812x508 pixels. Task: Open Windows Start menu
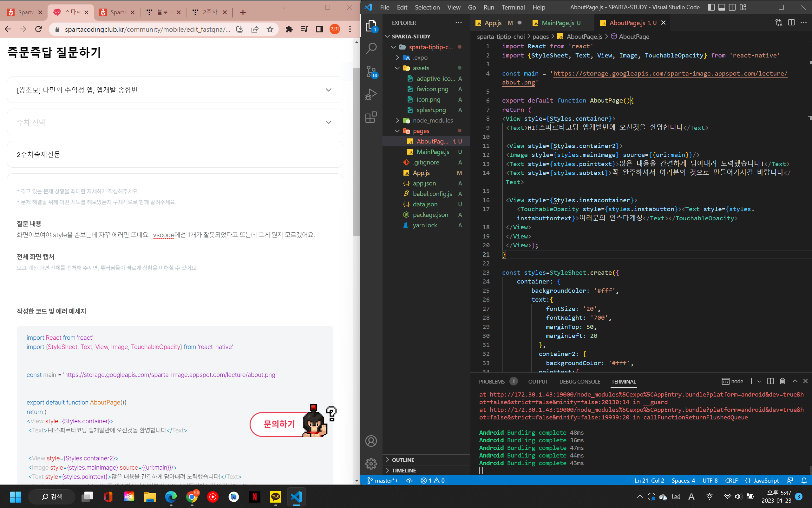(x=16, y=497)
